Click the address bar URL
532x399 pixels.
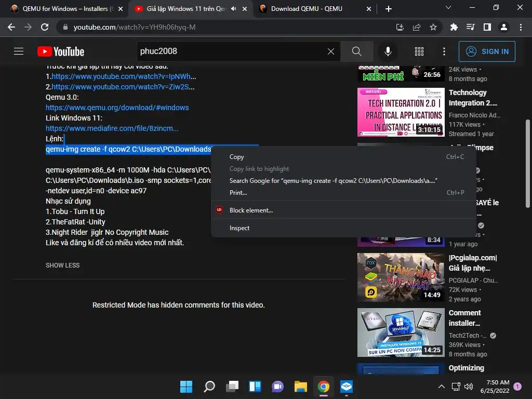[x=135, y=27]
